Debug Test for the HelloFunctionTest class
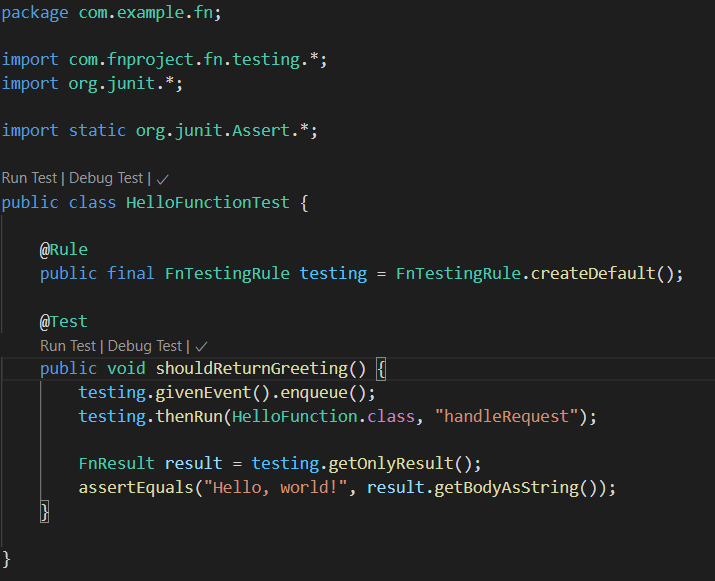 pyautogui.click(x=106, y=178)
